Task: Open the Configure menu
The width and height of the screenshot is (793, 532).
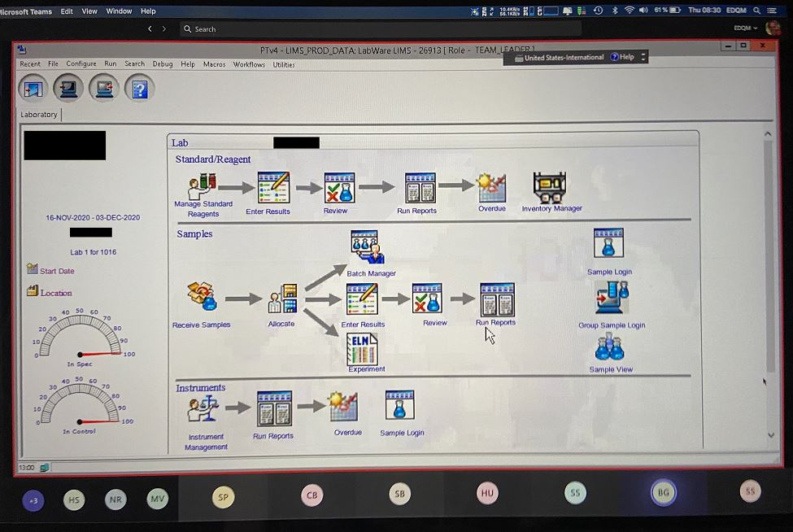Action: click(81, 64)
